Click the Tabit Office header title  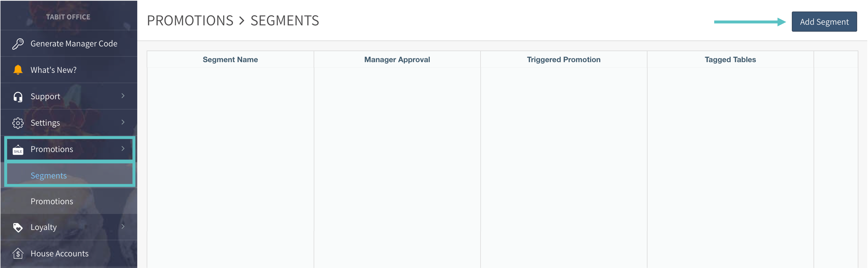coord(68,17)
